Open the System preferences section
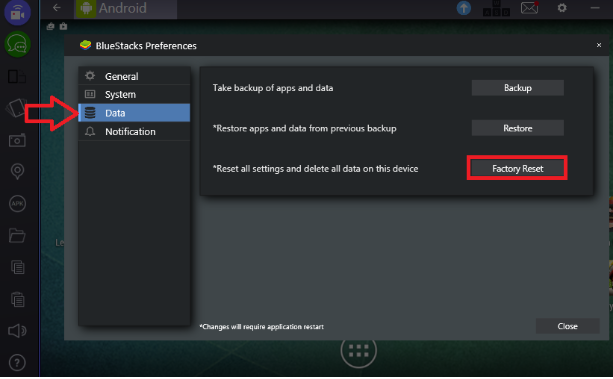Image resolution: width=613 pixels, height=379 pixels. click(x=134, y=94)
